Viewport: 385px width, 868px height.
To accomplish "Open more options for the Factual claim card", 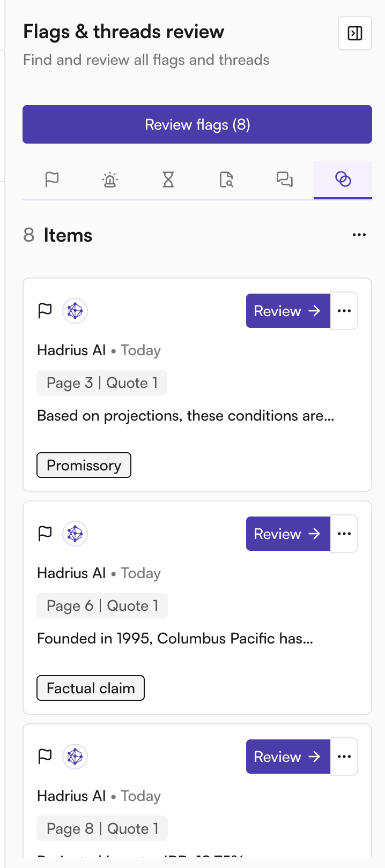I will pyautogui.click(x=344, y=534).
